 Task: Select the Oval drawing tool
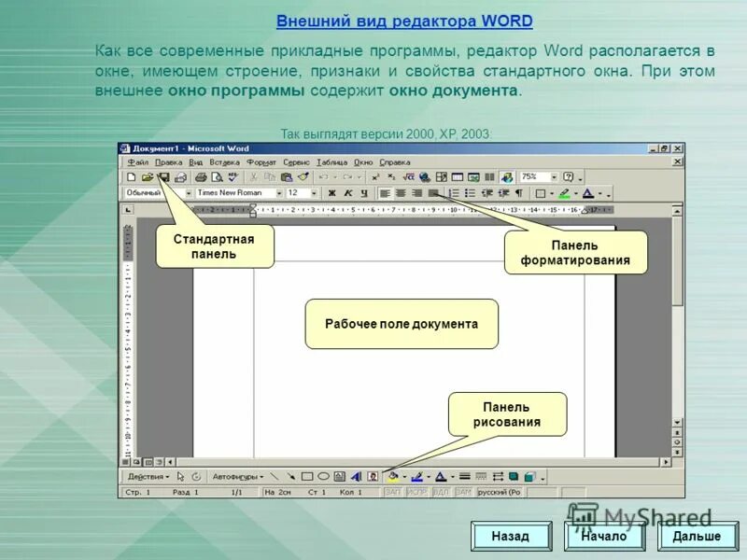point(323,476)
